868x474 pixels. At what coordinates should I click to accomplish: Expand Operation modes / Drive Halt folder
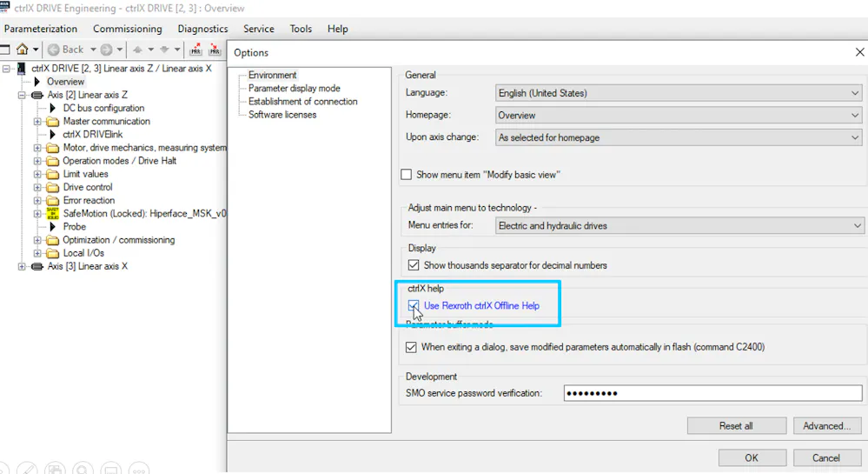coord(37,161)
